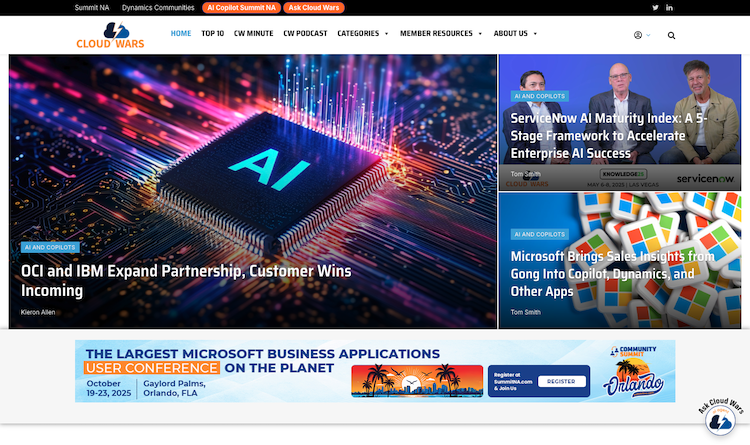Open the CW Minute menu item

tap(254, 33)
